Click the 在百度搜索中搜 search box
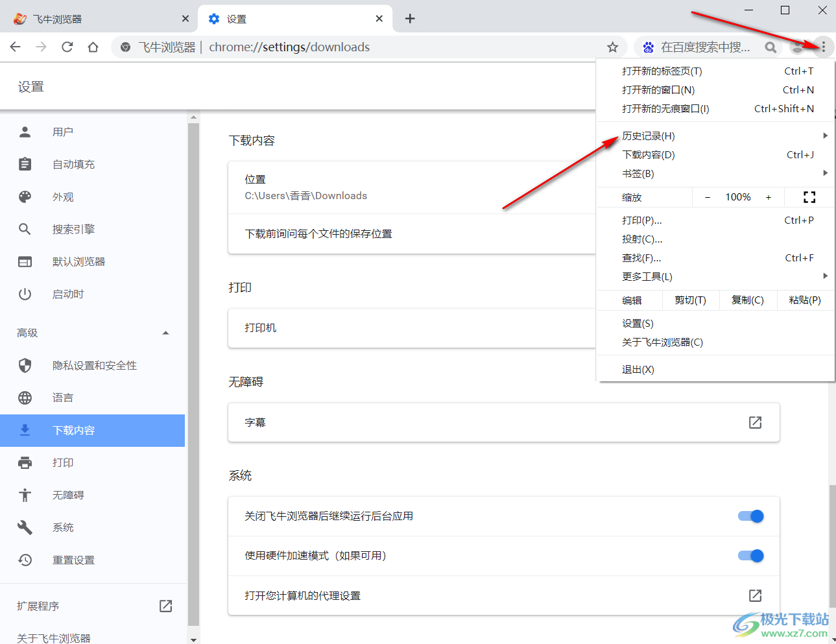Viewport: 836px width, 644px height. click(x=706, y=47)
